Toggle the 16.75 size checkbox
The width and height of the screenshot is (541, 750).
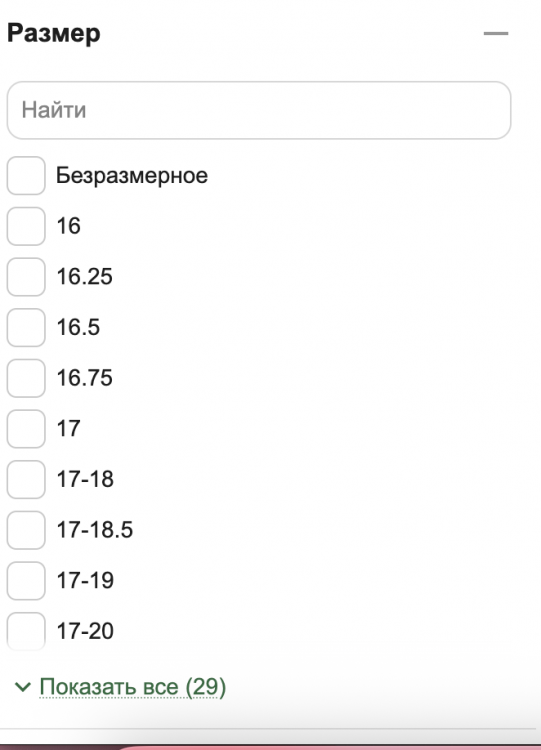[x=26, y=378]
